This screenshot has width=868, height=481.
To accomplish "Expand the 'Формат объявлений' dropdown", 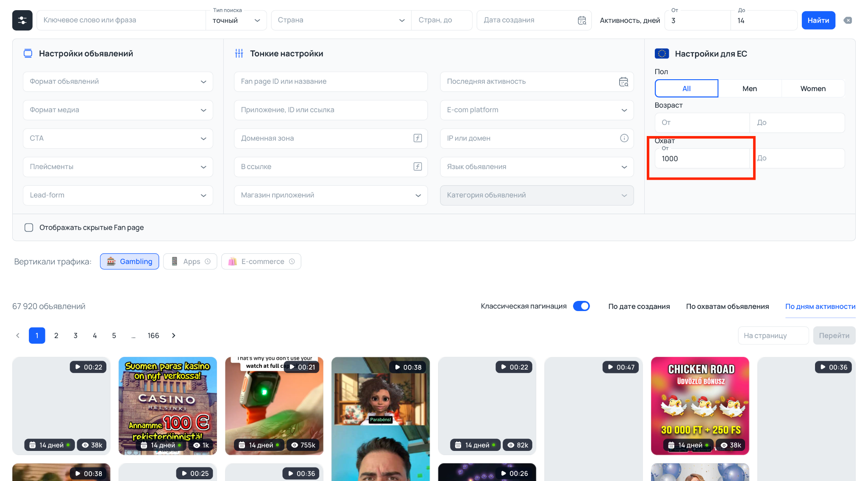I will point(118,82).
